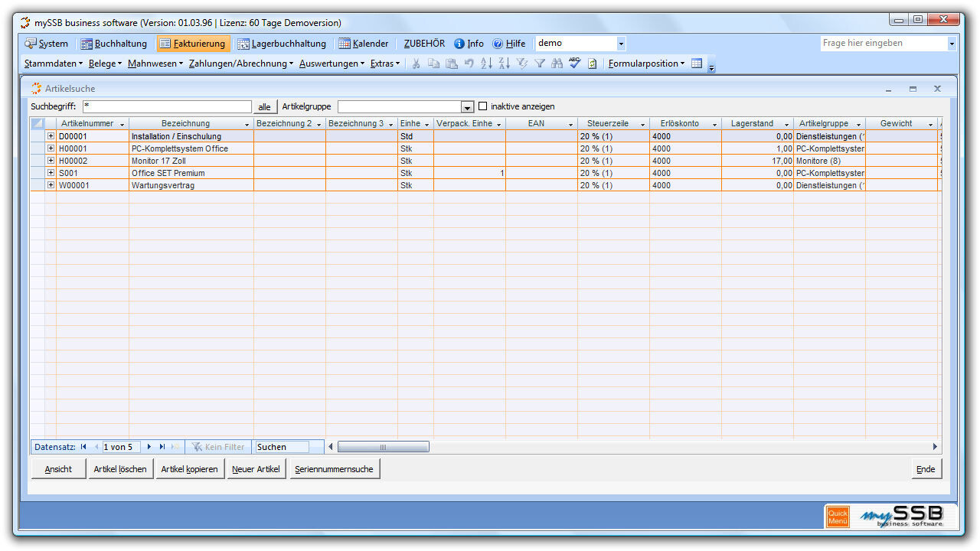Expand row H00001 with plus box
Image resolution: width=980 pixels, height=551 pixels.
(x=51, y=148)
